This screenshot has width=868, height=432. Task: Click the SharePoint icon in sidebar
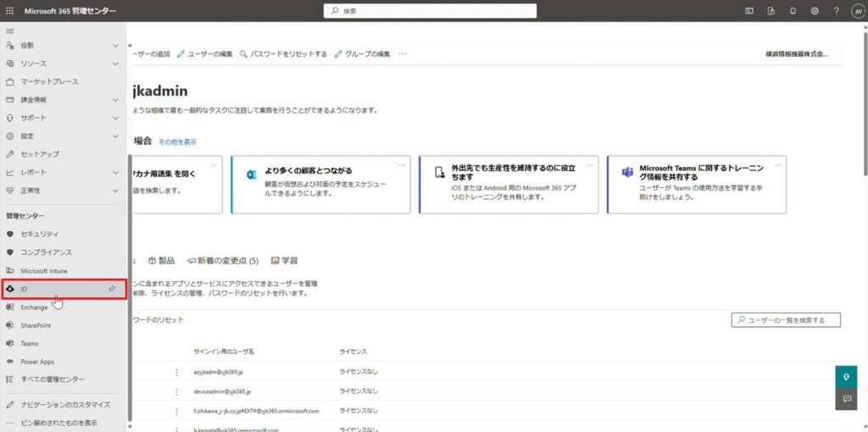click(9, 325)
